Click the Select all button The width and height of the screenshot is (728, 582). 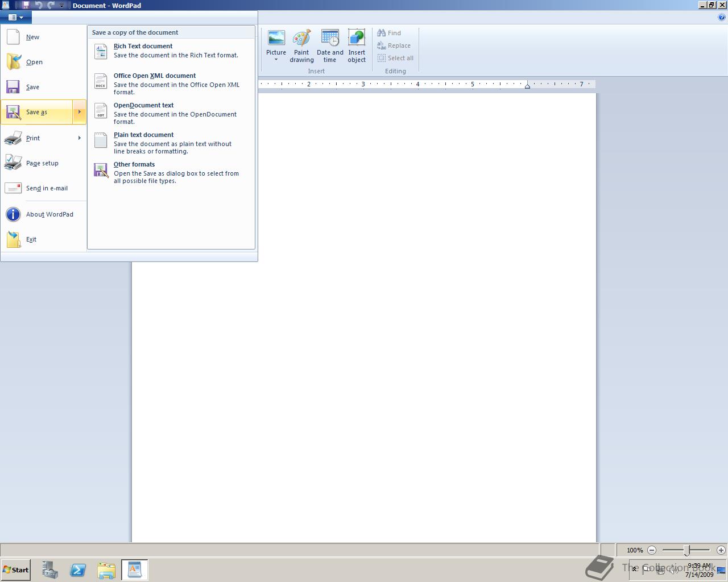click(396, 58)
